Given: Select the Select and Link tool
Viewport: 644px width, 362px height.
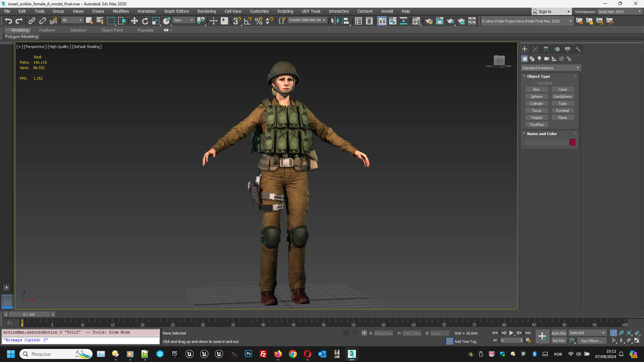Looking at the screenshot, I should click(x=32, y=21).
